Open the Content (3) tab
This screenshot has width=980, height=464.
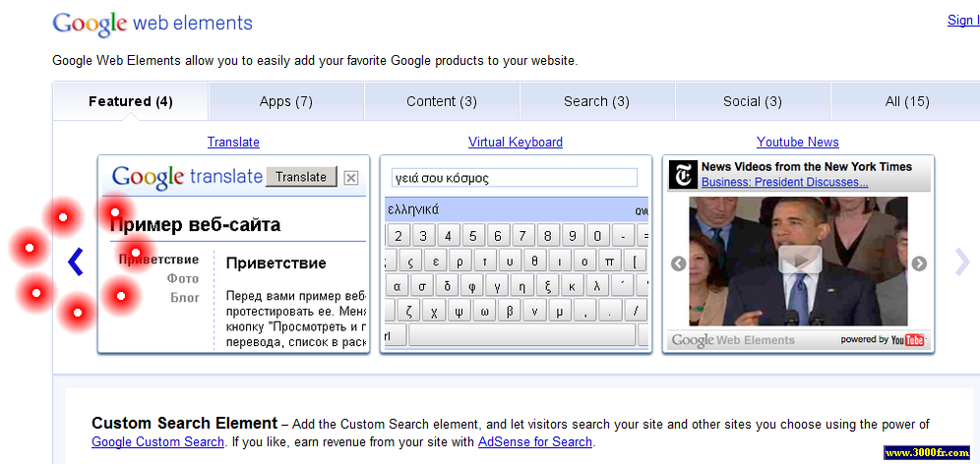pos(442,101)
